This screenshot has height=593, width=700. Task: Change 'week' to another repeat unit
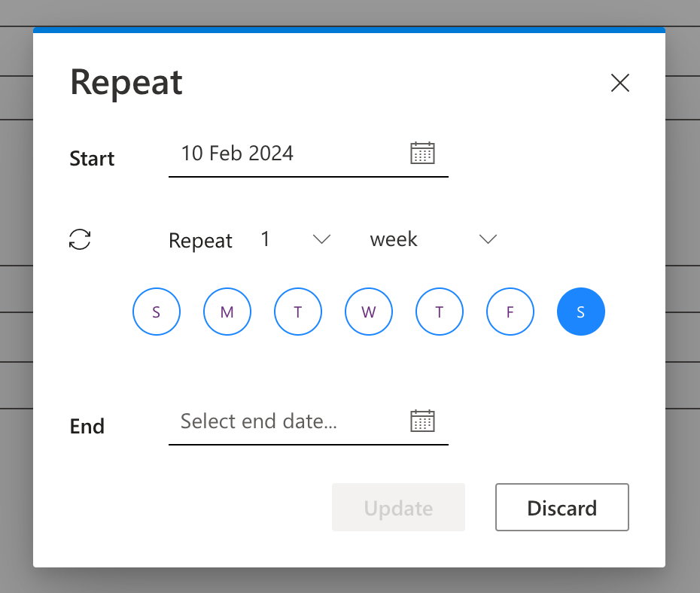(488, 239)
